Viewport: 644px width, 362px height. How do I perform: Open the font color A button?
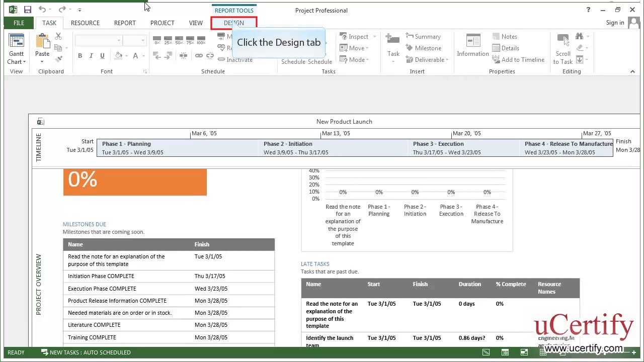tap(135, 56)
